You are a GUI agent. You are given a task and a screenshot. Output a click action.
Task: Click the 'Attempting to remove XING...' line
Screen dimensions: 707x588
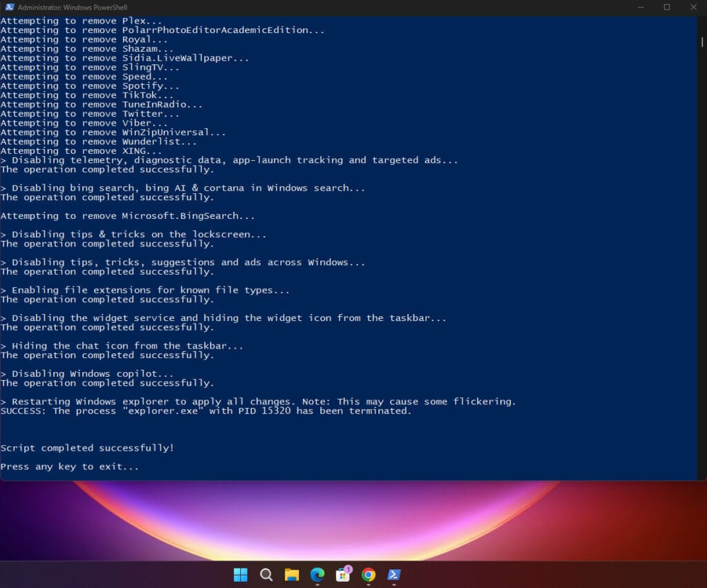(81, 151)
